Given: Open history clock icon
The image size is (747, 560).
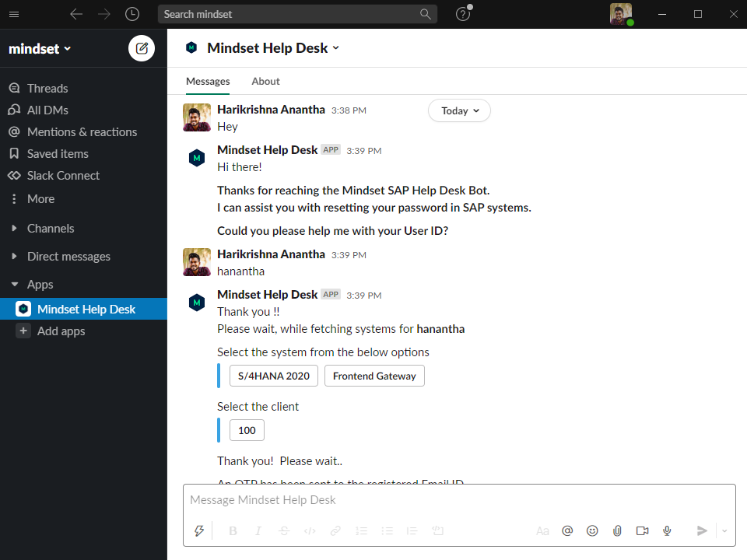Looking at the screenshot, I should click(x=132, y=14).
